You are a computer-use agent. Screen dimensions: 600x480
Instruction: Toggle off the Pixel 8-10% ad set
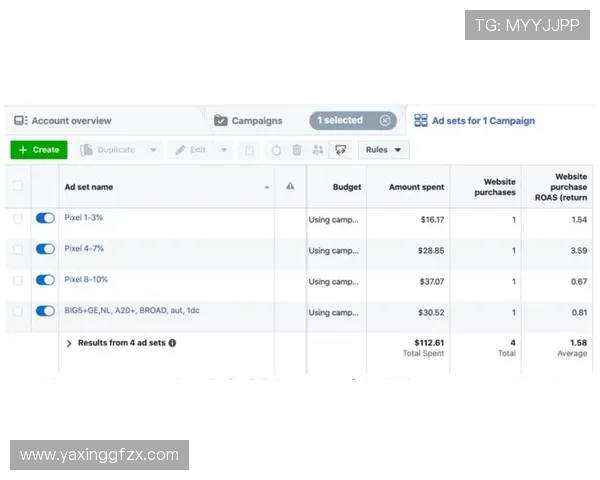coord(45,280)
